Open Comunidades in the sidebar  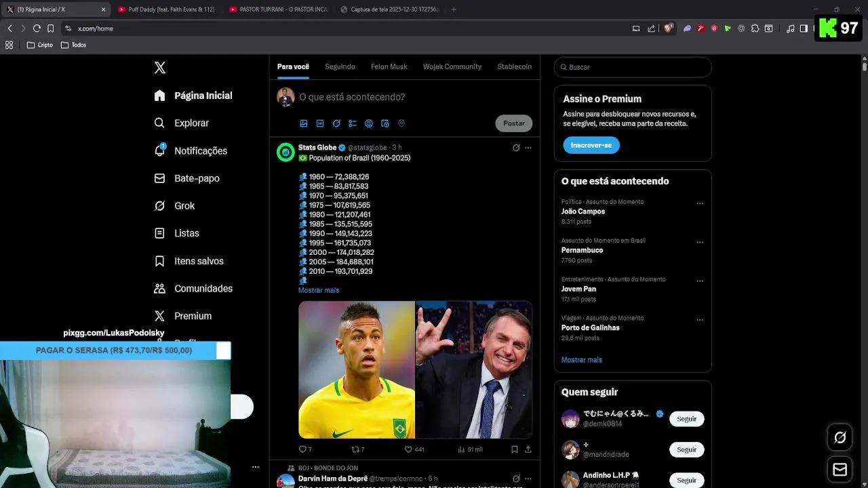coord(193,289)
